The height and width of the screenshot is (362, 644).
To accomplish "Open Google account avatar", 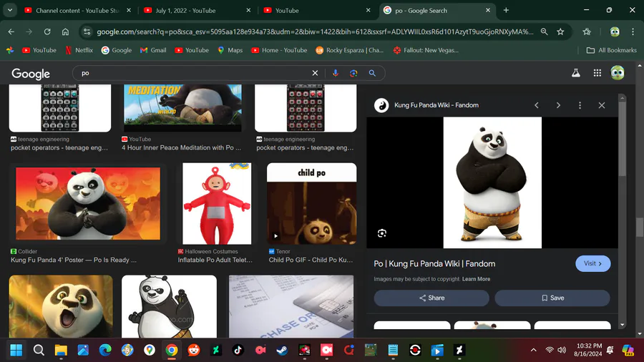I will click(618, 73).
